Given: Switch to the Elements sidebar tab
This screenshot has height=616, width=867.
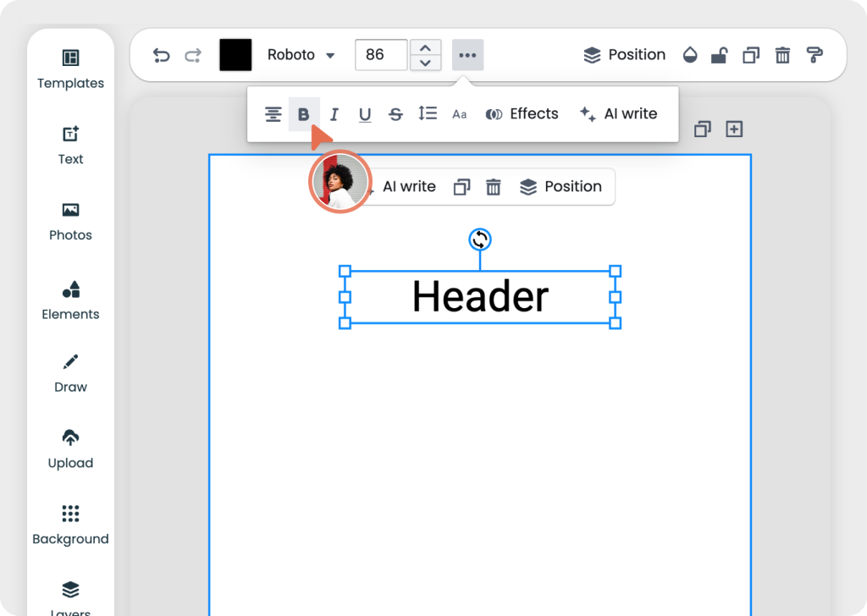Looking at the screenshot, I should [70, 300].
